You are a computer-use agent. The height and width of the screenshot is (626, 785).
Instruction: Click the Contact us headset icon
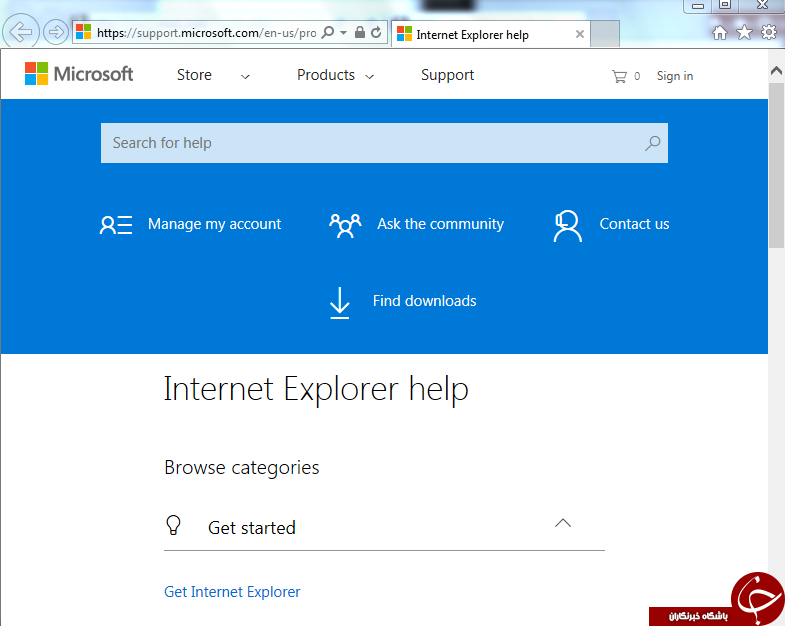[567, 226]
